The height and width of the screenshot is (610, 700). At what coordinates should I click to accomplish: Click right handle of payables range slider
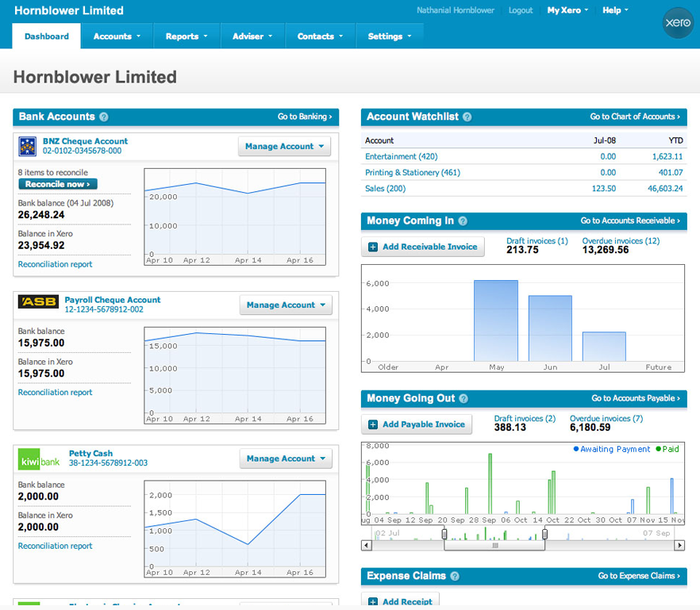(x=544, y=534)
